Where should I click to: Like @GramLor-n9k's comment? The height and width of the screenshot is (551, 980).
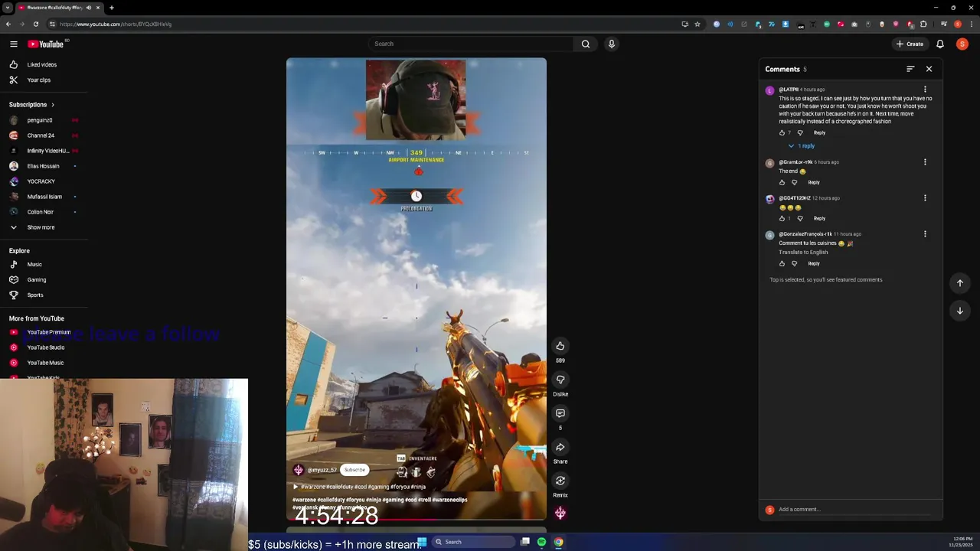pos(782,182)
